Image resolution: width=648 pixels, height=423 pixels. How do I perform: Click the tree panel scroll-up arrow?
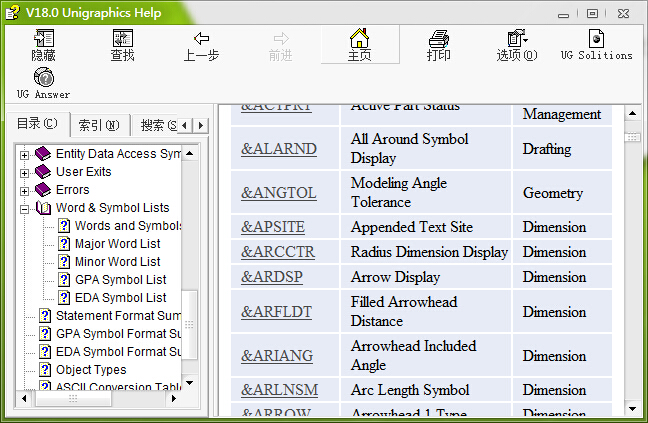pyautogui.click(x=190, y=153)
